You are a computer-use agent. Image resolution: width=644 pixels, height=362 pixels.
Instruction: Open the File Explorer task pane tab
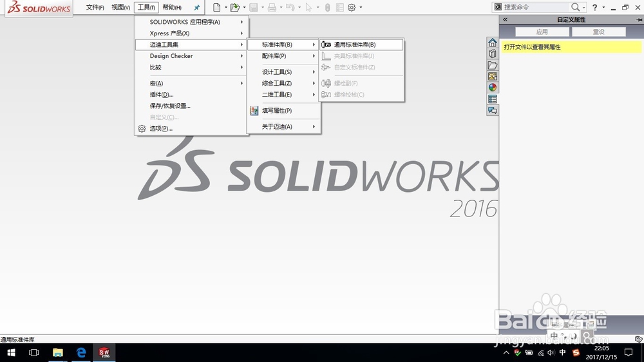[x=493, y=65]
